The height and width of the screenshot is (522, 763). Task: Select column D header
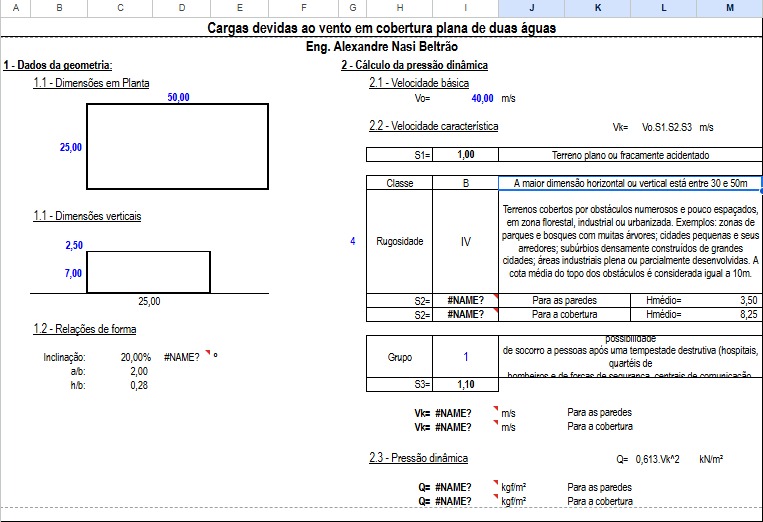pyautogui.click(x=182, y=8)
